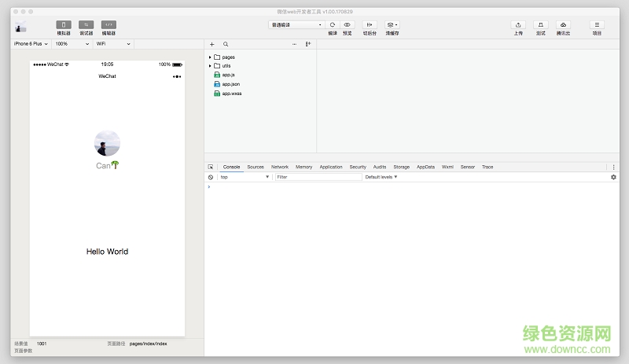Click the upload icon in toolbar
629x364 pixels.
pos(518,25)
